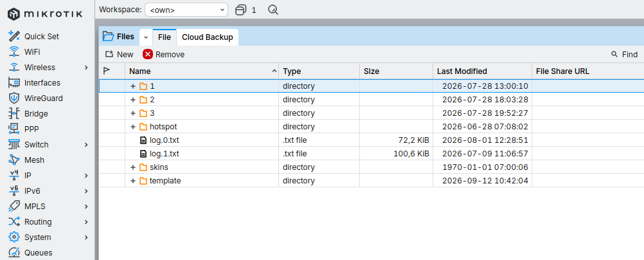Sort by the Size column header
The height and width of the screenshot is (260, 644).
pos(397,71)
